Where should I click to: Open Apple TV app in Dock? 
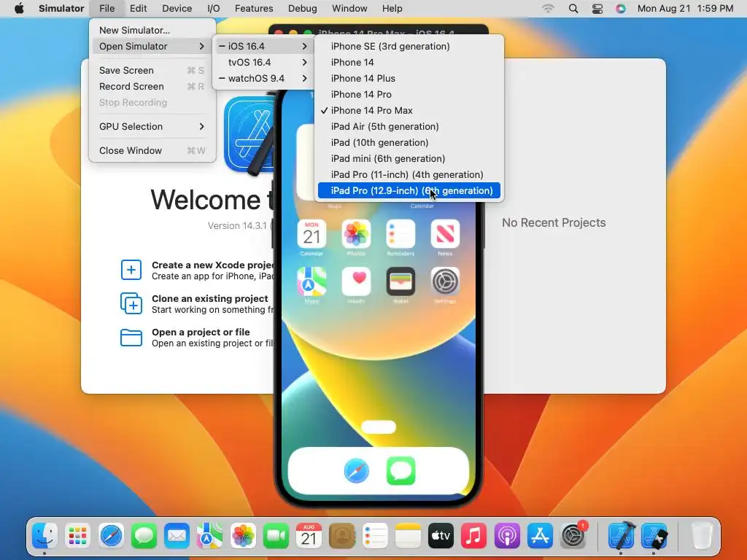pyautogui.click(x=441, y=536)
